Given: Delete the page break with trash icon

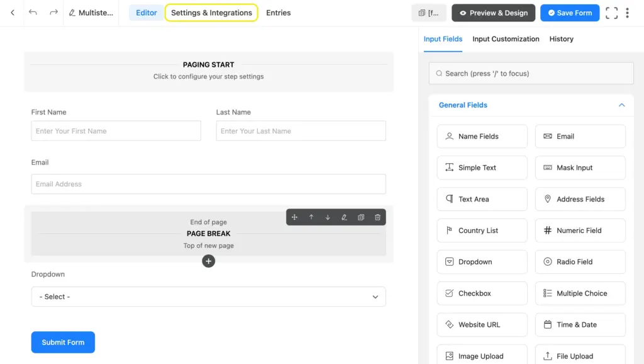Looking at the screenshot, I should pyautogui.click(x=377, y=217).
